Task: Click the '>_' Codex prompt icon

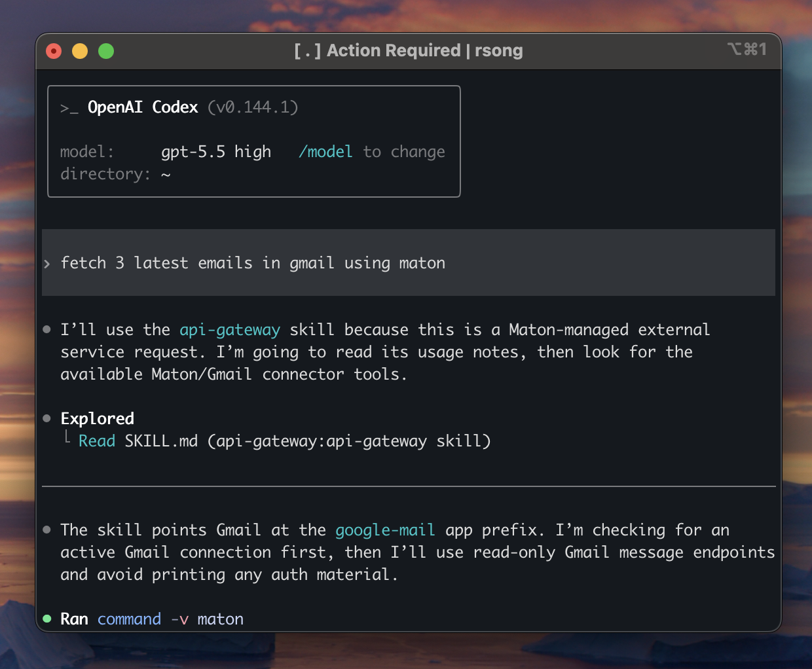Action: (69, 108)
